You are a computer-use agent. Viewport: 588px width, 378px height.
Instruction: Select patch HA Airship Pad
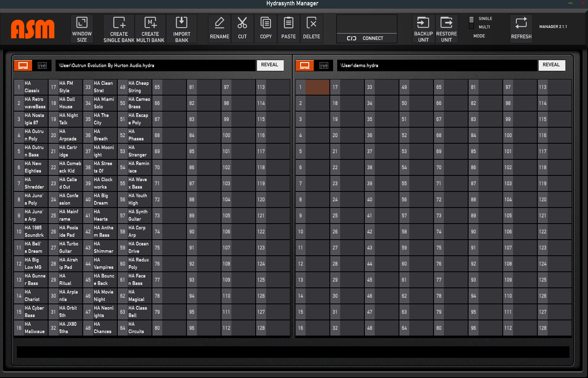[65, 264]
